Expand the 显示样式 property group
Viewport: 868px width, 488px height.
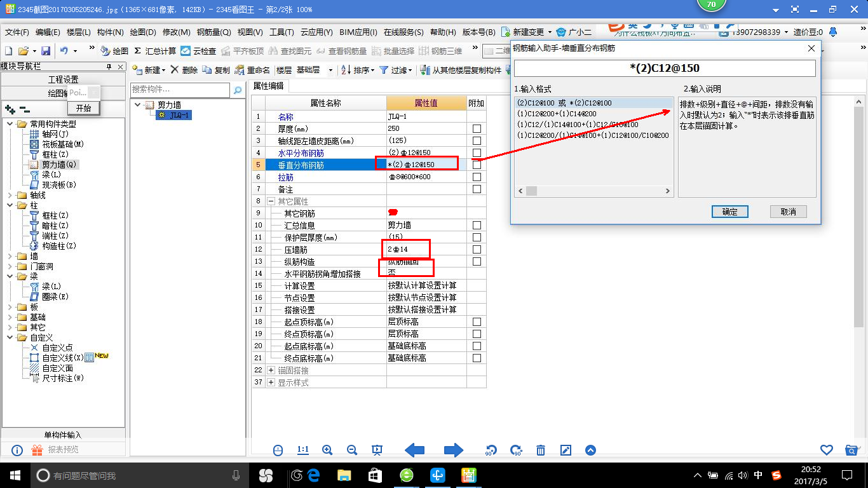[271, 382]
